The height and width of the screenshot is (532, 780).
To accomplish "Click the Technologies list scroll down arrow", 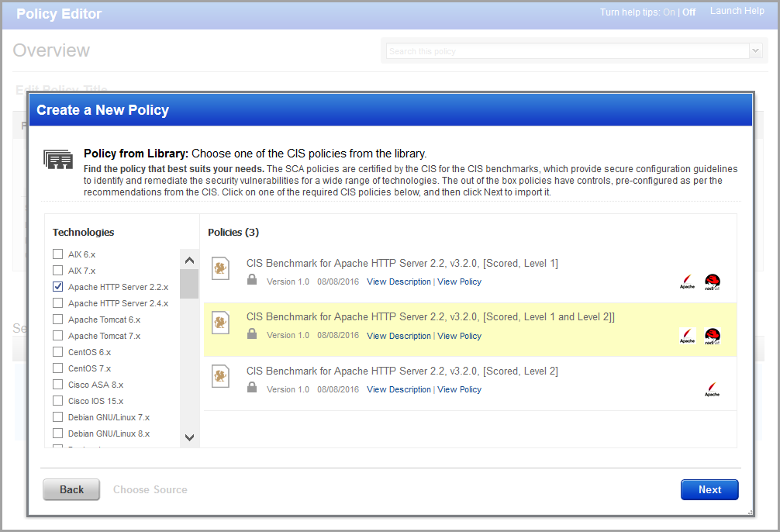I will coord(189,437).
